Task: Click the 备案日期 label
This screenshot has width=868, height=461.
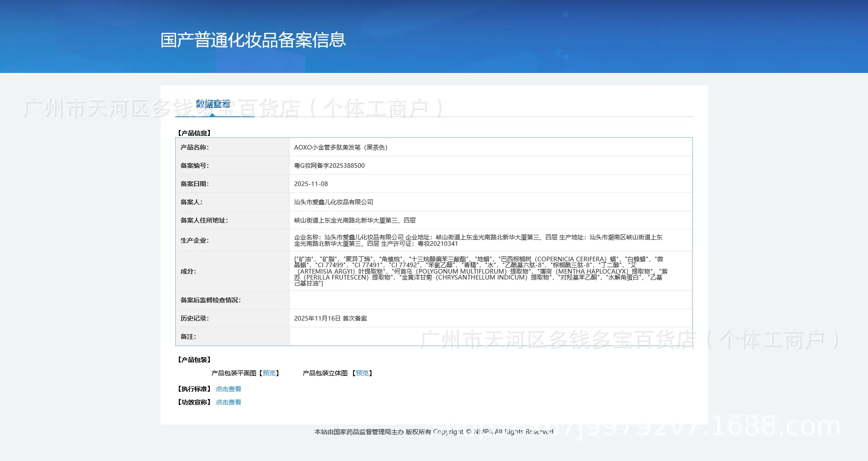Action: [194, 184]
